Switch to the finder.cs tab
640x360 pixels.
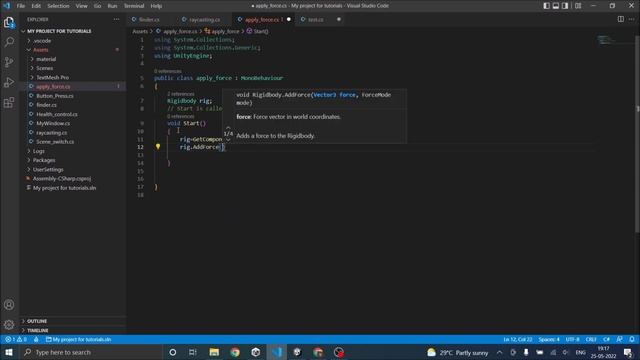click(149, 20)
